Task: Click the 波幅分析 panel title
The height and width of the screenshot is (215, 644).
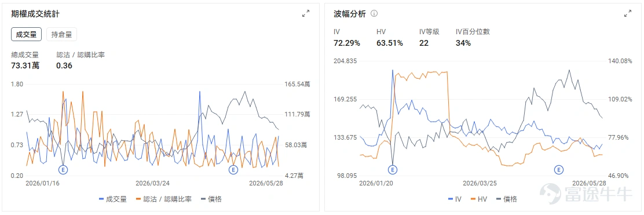Action: tap(350, 13)
